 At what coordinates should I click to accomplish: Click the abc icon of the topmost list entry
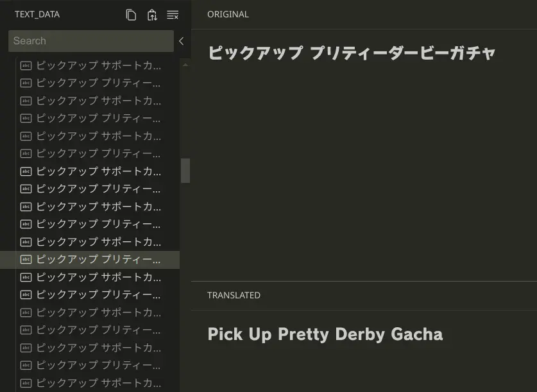pyautogui.click(x=26, y=65)
